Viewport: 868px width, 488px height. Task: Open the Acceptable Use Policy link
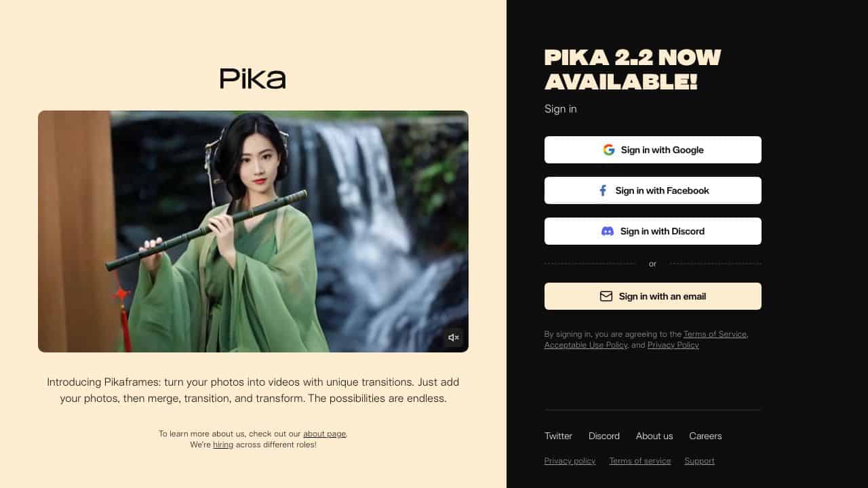tap(586, 345)
